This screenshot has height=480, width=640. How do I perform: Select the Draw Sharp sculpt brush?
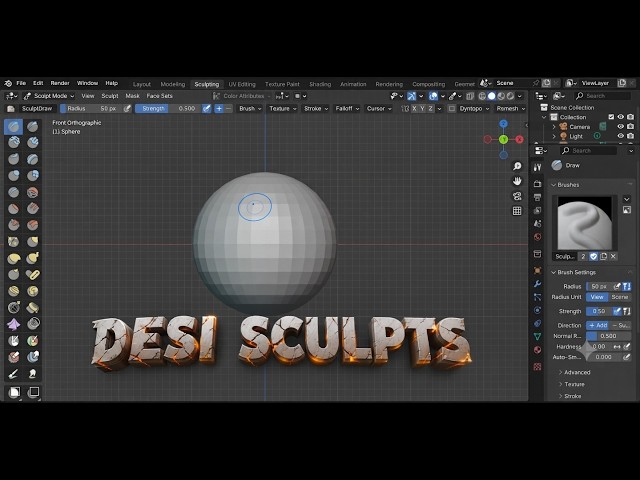pyautogui.click(x=33, y=127)
